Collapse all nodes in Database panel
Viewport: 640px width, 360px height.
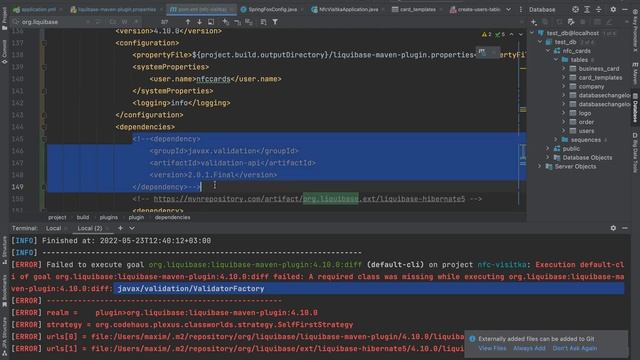coord(598,9)
